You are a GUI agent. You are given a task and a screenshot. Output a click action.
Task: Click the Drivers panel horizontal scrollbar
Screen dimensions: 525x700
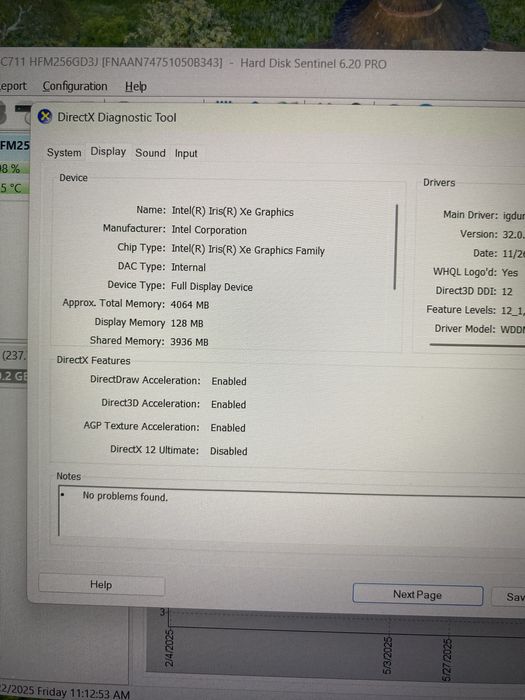tap(477, 345)
